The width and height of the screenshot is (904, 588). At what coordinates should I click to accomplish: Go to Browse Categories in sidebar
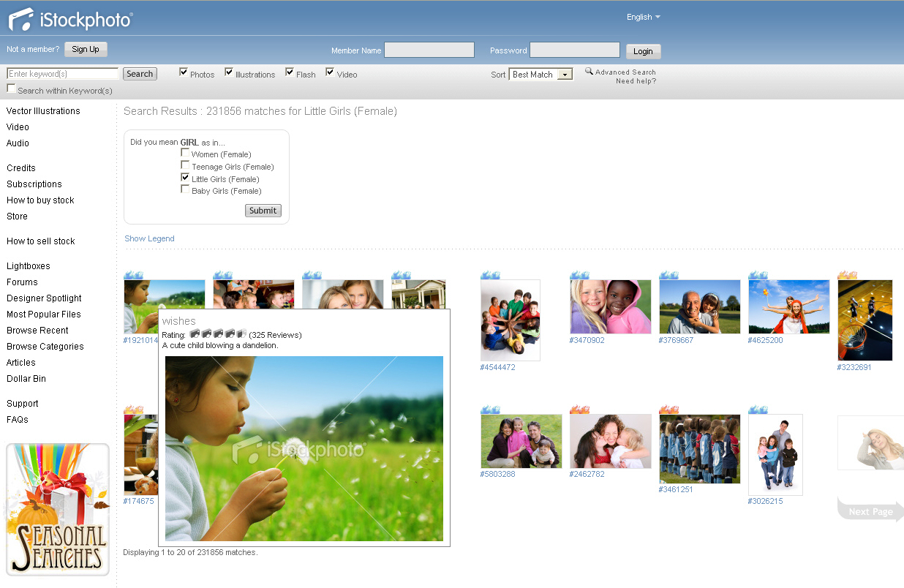[45, 347]
